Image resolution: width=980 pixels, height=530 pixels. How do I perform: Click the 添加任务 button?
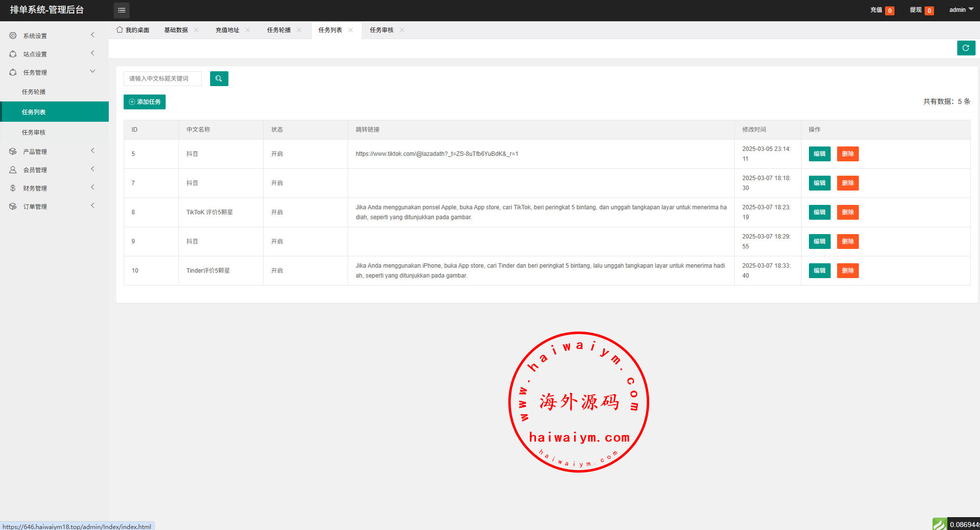(144, 102)
